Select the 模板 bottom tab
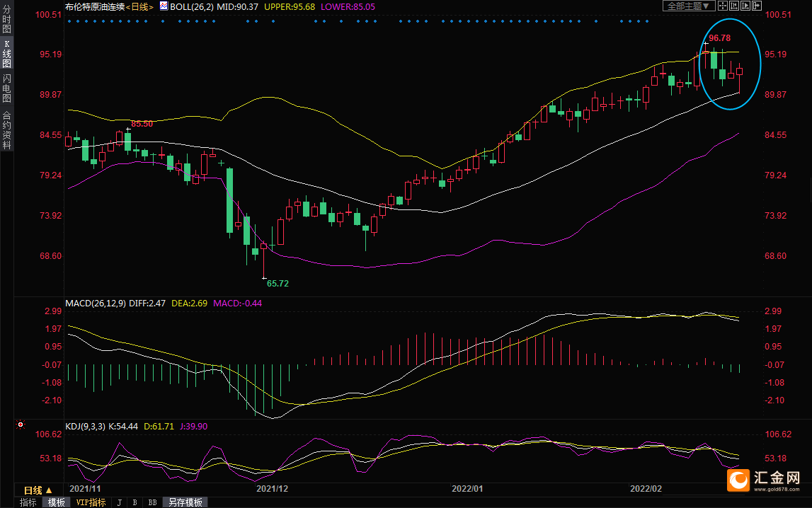Screen dimensions: 812x508 pos(57,502)
